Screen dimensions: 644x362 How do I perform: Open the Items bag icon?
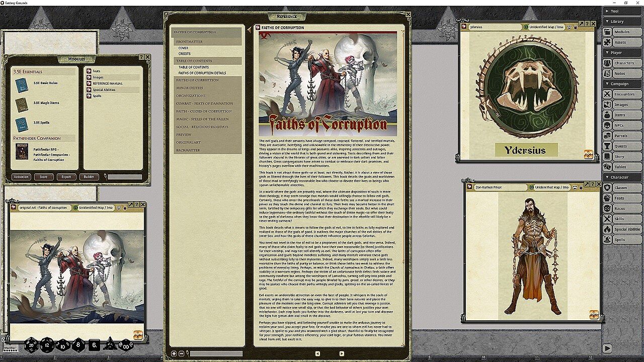pyautogui.click(x=607, y=115)
